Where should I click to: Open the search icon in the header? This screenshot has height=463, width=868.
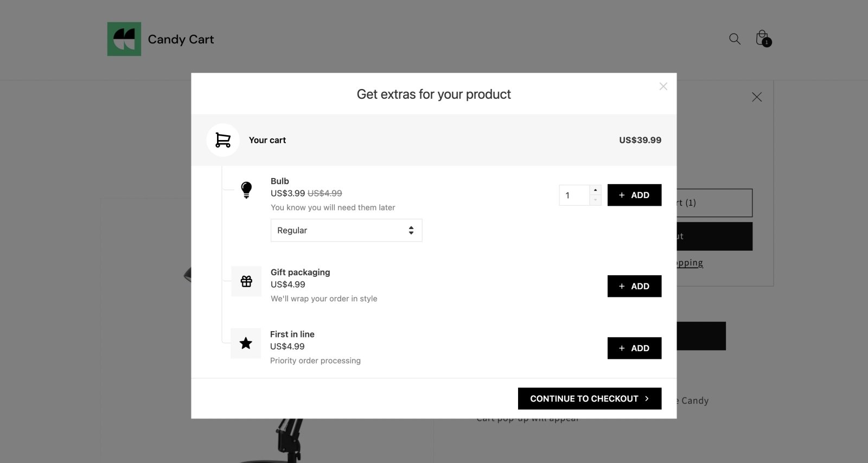click(x=735, y=39)
